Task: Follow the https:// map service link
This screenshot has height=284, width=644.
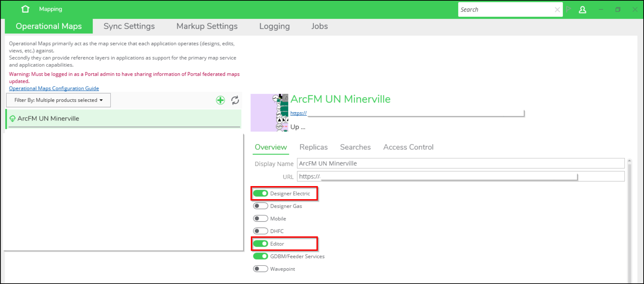Action: (298, 113)
